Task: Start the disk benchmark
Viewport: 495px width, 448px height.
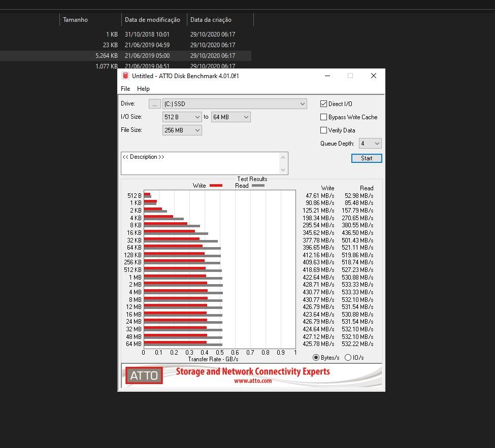Action: (367, 158)
